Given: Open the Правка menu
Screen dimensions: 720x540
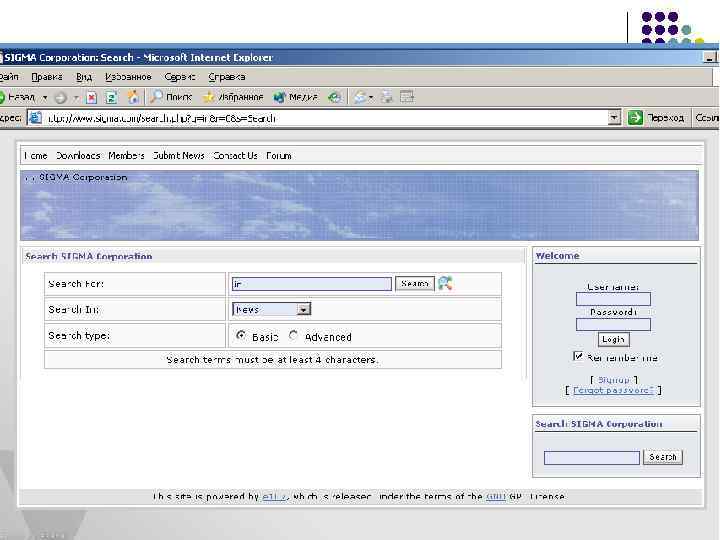Looking at the screenshot, I should pos(47,77).
